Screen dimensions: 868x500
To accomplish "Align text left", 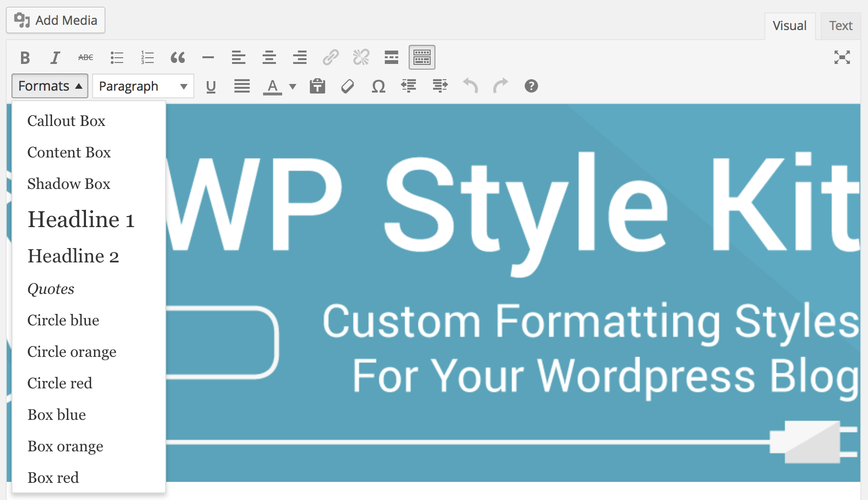I will [x=239, y=58].
